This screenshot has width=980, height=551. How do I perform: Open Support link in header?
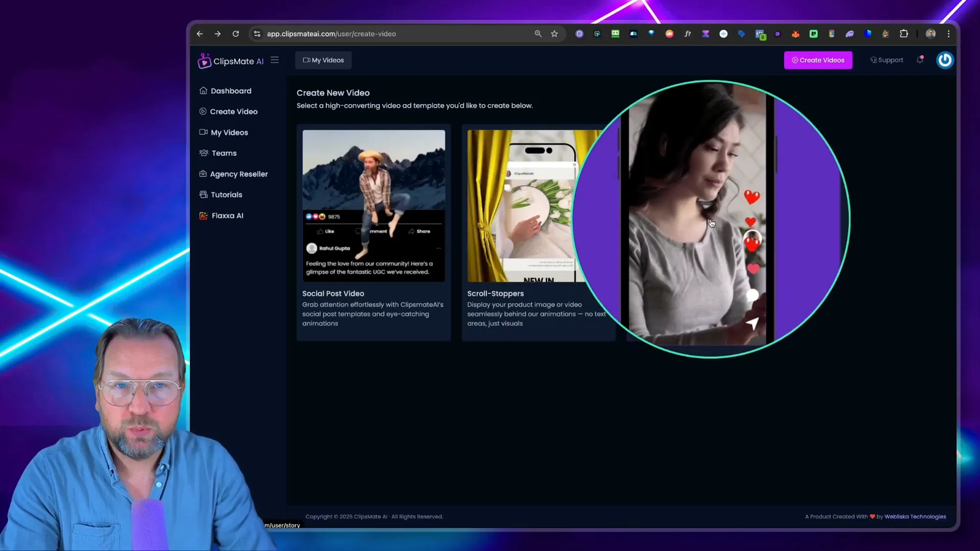887,60
